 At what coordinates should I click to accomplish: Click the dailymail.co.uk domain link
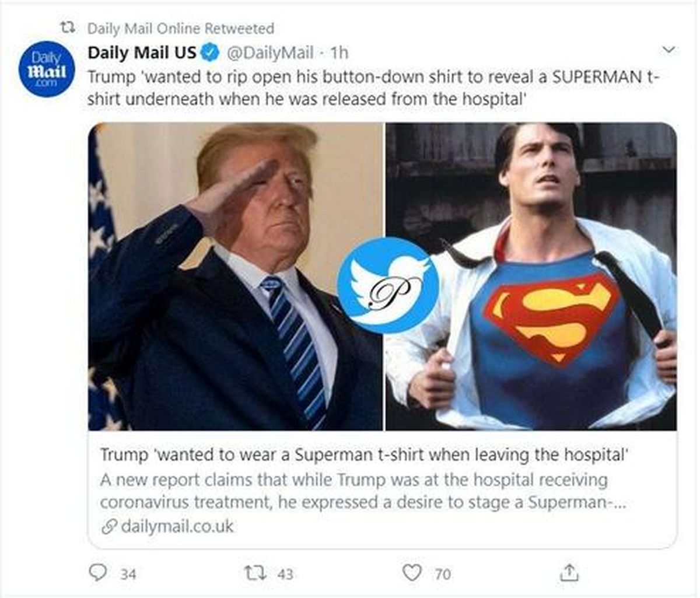[x=177, y=527]
